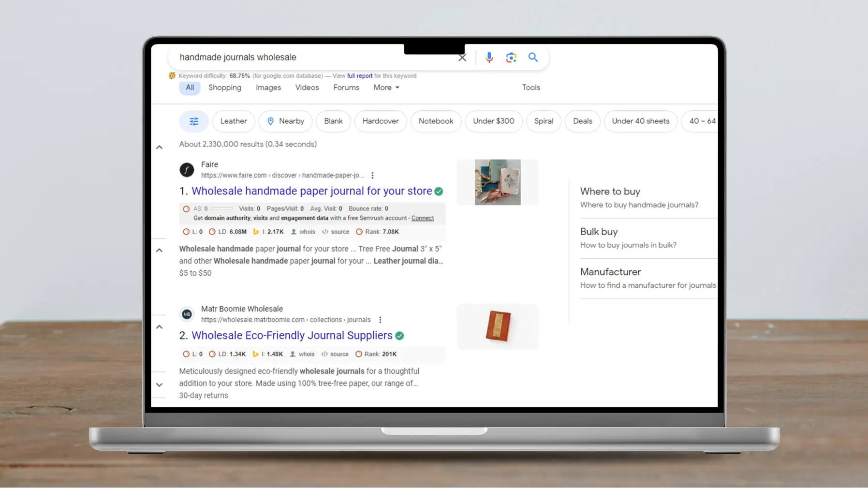Collapse the chevron beside results count
Screen dimensions: 868x488
tap(159, 147)
